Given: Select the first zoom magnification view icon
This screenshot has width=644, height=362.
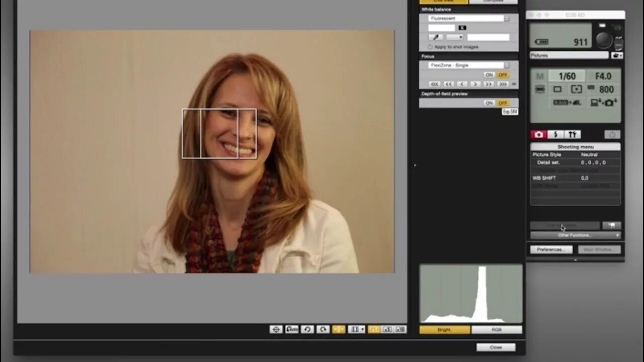Looking at the screenshot, I should pyautogui.click(x=387, y=329).
